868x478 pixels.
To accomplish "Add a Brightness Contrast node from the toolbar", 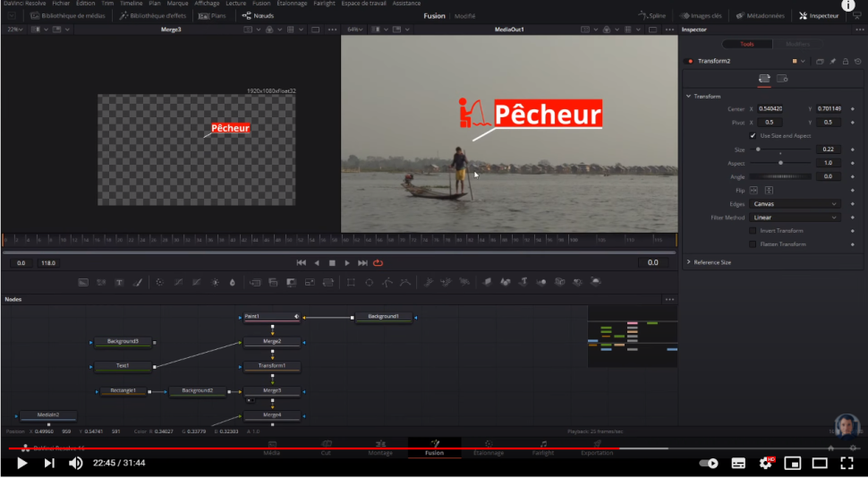I will click(x=215, y=283).
